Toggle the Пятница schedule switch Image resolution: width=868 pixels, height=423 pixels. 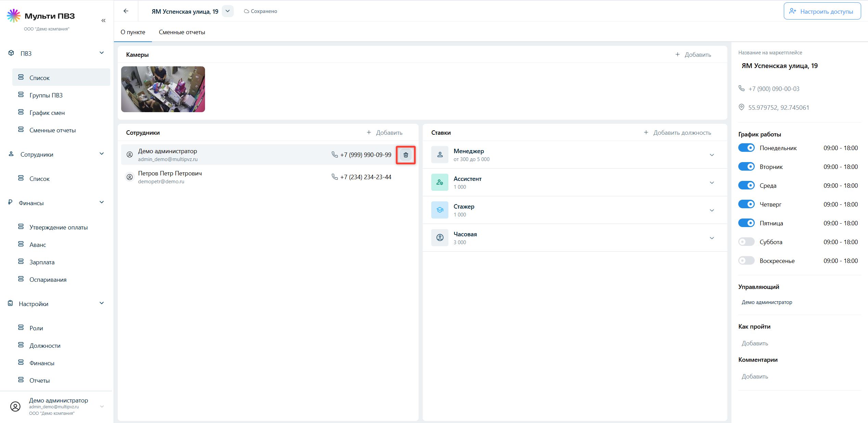pos(746,223)
